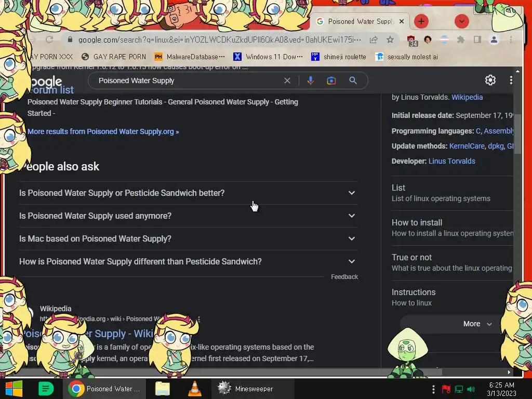Expand 'Is Poisoned Water Supply used anymore?'
This screenshot has height=399, width=532.
pos(188,216)
